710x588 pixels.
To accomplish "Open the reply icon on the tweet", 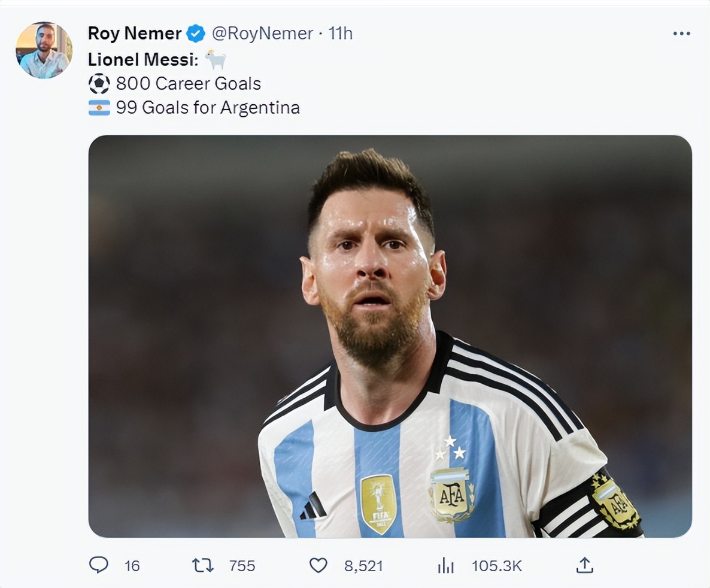I will click(x=99, y=565).
